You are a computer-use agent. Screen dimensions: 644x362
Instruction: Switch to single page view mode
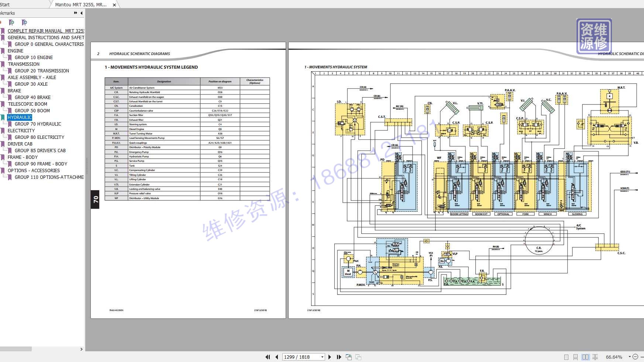(566, 357)
